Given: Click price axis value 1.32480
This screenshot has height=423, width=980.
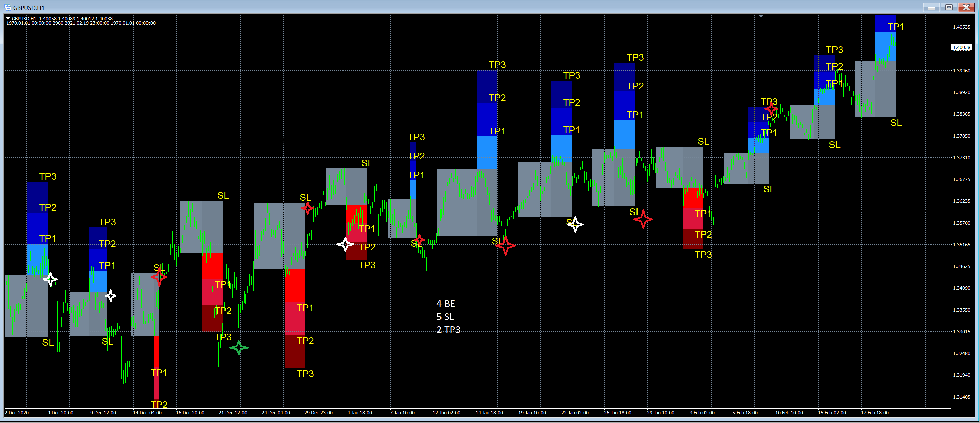Looking at the screenshot, I should click(x=961, y=353).
